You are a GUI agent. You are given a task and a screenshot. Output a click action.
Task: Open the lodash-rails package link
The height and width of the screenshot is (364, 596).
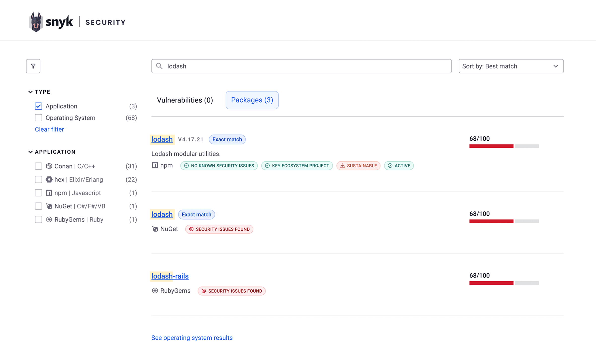point(170,276)
